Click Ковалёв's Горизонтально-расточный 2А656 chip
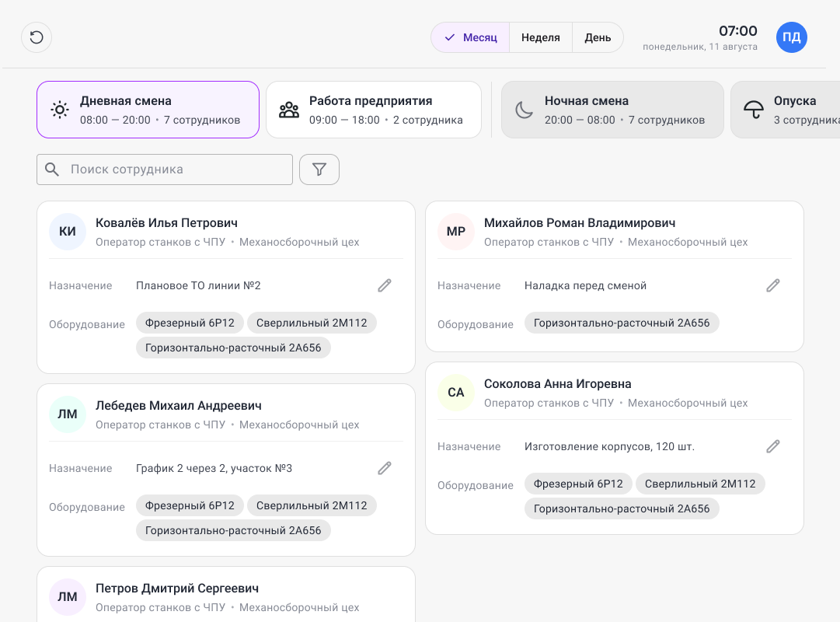Screen dimensions: 840x622 point(233,348)
